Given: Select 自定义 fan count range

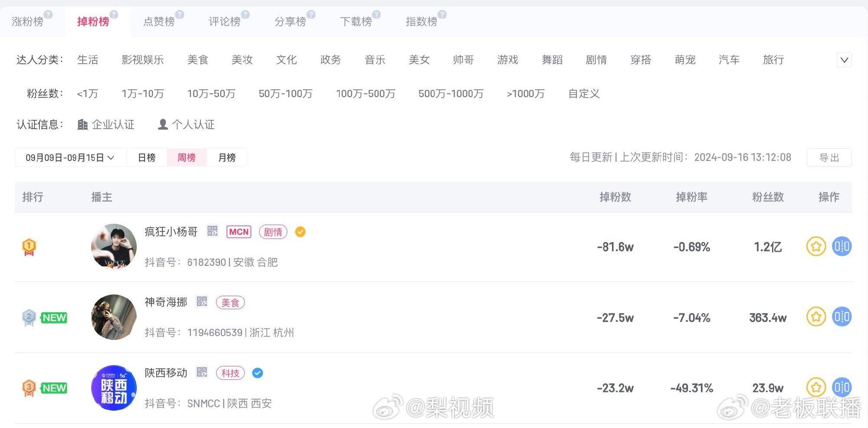Looking at the screenshot, I should pos(584,94).
